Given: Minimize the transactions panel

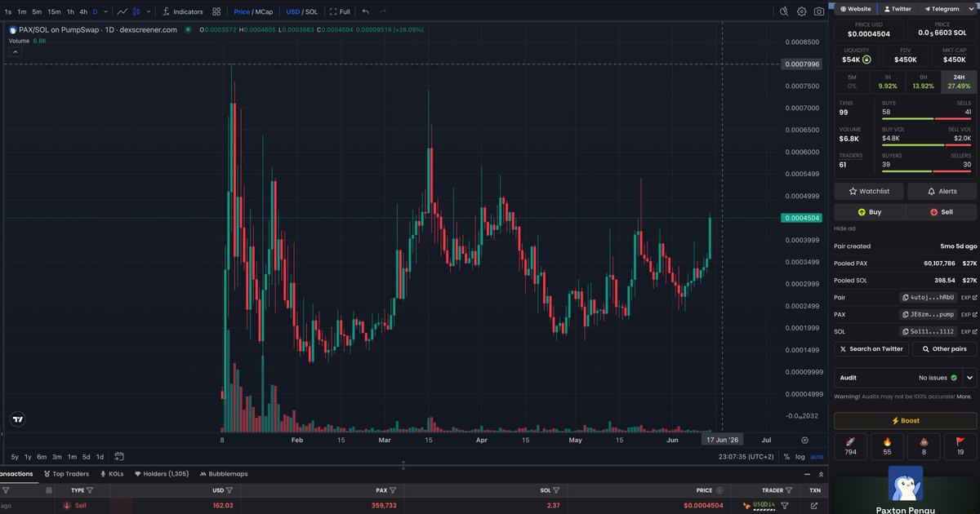Looking at the screenshot, I should click(805, 474).
